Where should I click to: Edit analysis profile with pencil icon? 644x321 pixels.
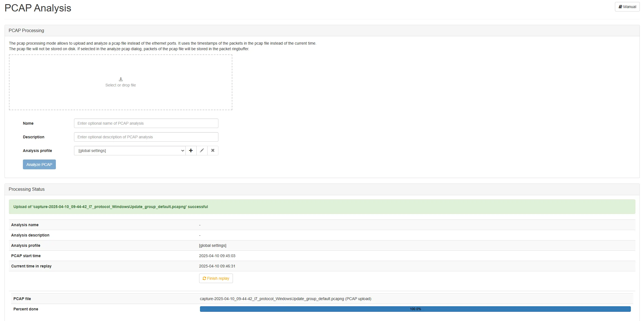(x=202, y=151)
